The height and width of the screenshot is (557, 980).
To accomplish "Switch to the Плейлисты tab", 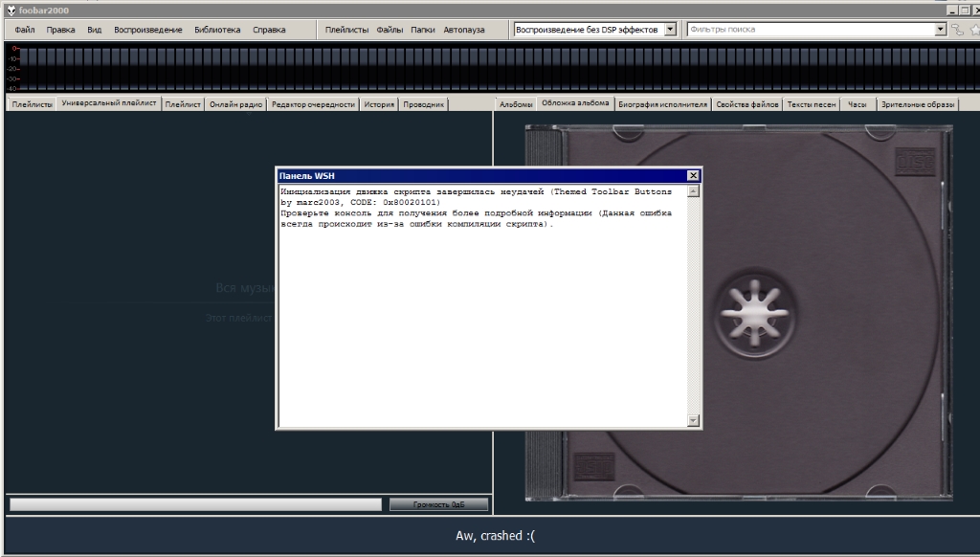I will pos(32,104).
